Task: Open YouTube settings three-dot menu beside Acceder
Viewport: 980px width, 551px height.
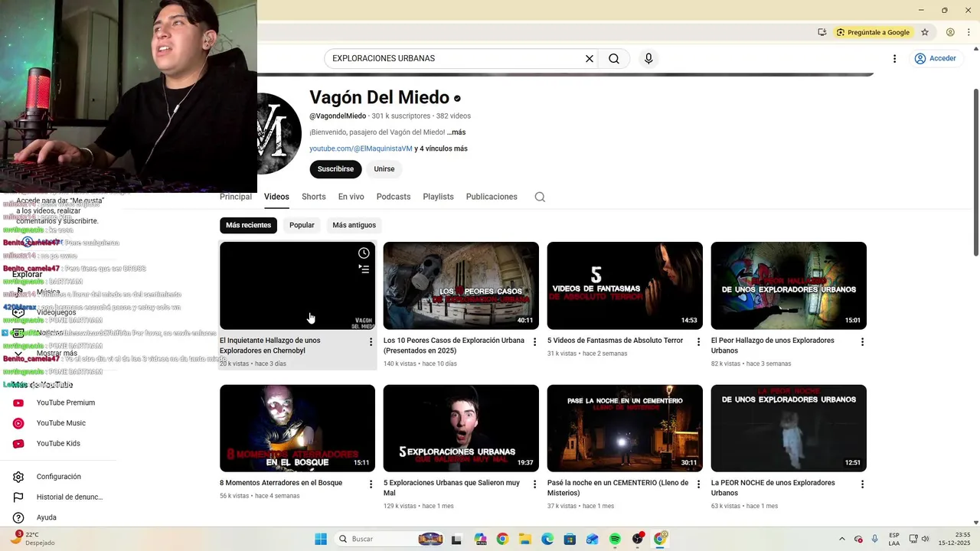Action: tap(894, 59)
